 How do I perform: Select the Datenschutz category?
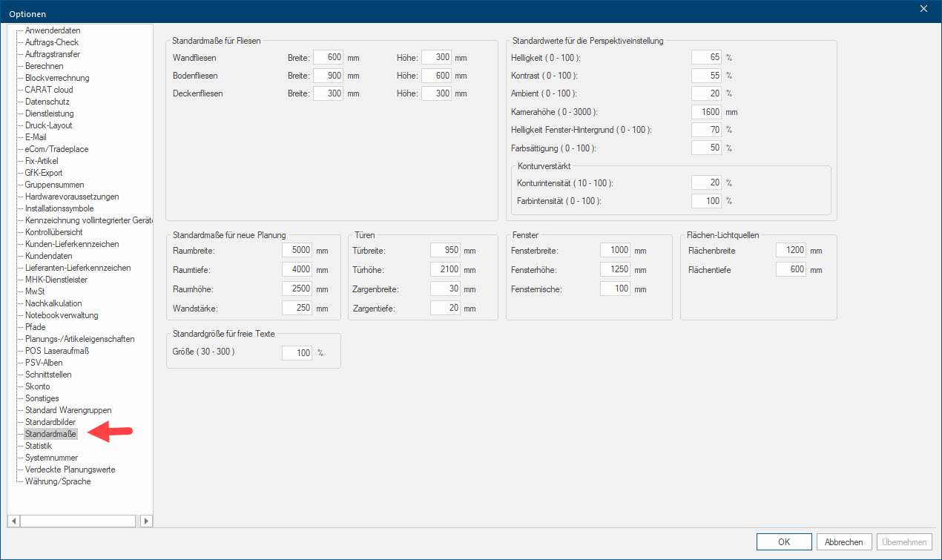pyautogui.click(x=49, y=102)
